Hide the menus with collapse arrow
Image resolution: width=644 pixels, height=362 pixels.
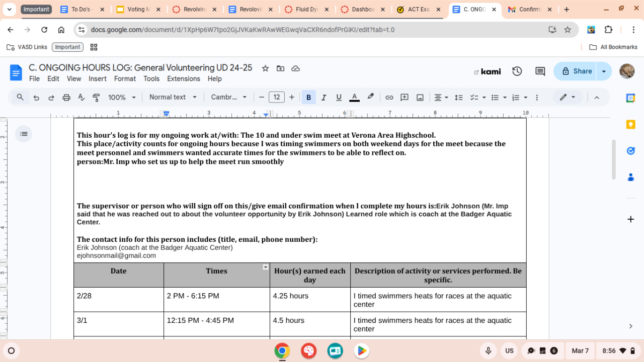tap(597, 98)
